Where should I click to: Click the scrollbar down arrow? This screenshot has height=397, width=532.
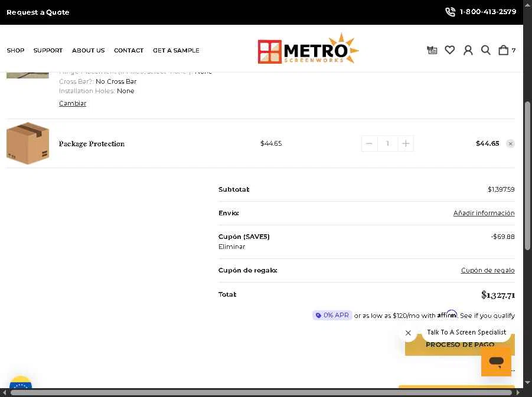coord(527,383)
